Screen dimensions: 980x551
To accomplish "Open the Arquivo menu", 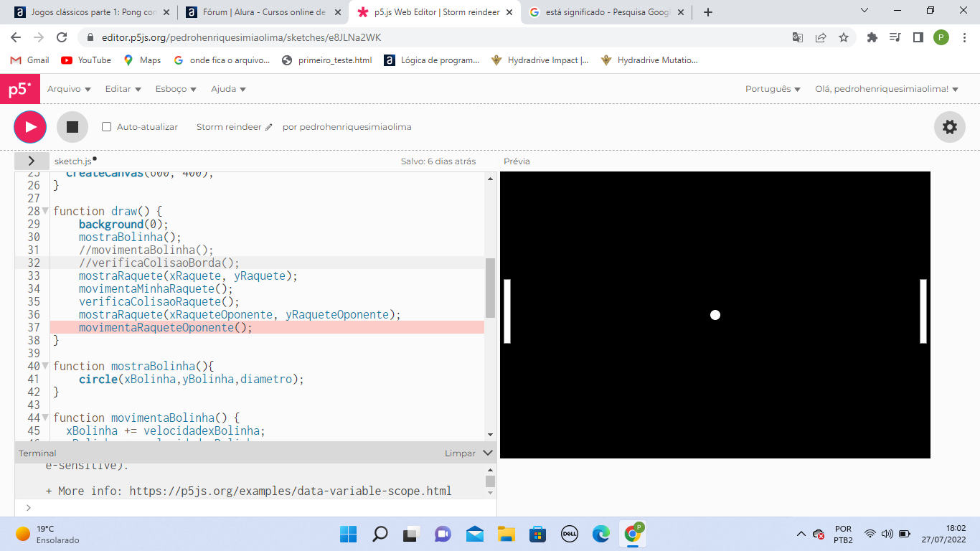I will [x=69, y=89].
